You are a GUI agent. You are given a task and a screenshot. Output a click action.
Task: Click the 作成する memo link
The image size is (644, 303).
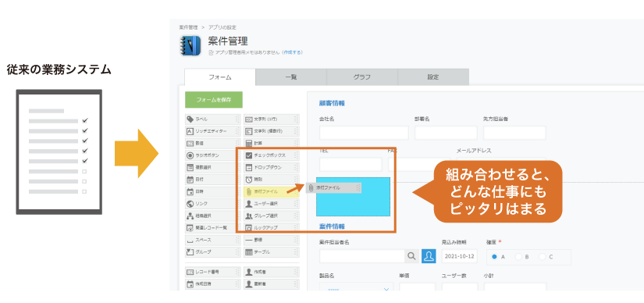coord(292,52)
